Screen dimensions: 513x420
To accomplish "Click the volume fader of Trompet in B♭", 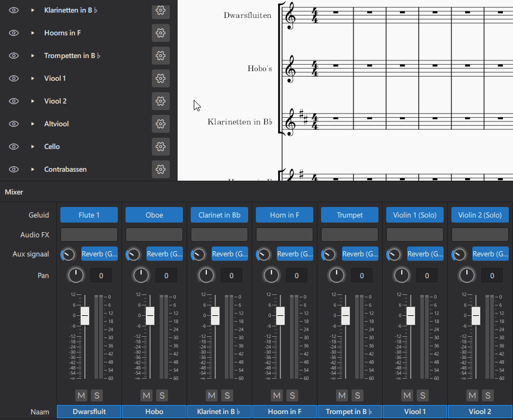I will 345,315.
